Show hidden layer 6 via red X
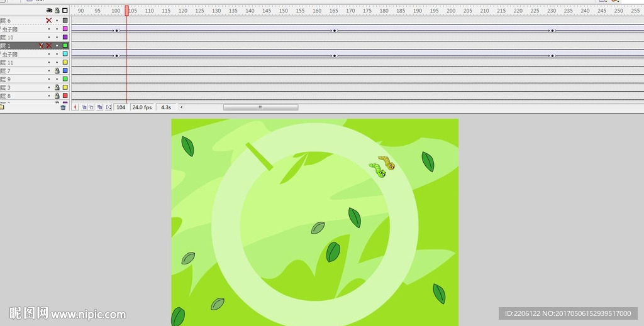The width and height of the screenshot is (644, 326). click(49, 21)
